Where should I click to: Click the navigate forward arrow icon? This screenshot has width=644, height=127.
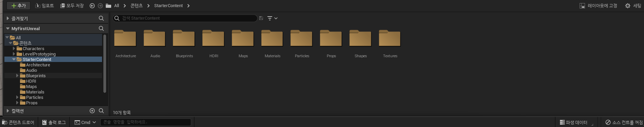click(100, 6)
